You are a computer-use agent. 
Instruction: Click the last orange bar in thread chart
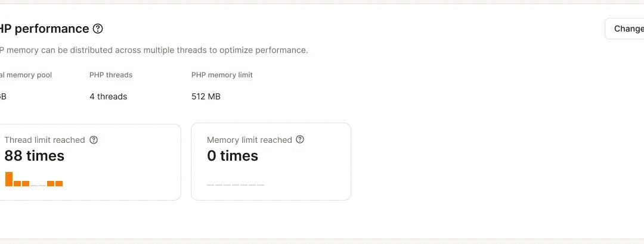pyautogui.click(x=59, y=183)
